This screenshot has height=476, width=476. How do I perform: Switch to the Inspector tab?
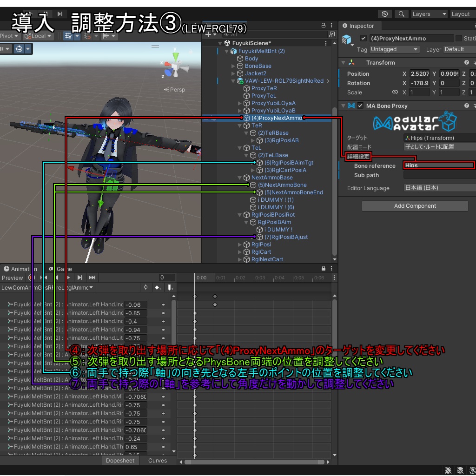tap(358, 26)
